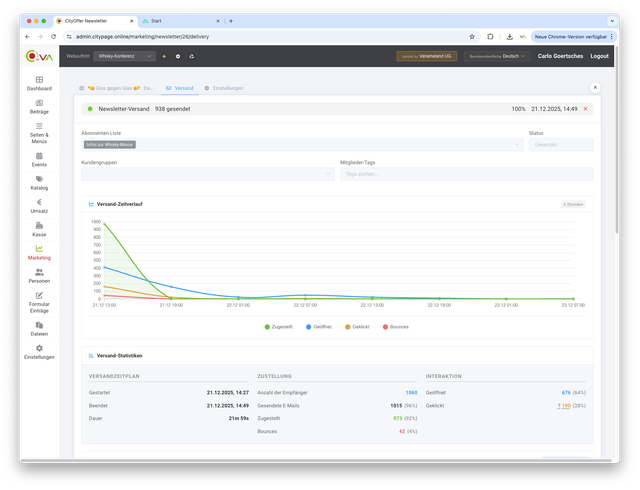
Task: Select the Versand tab
Action: coord(180,88)
